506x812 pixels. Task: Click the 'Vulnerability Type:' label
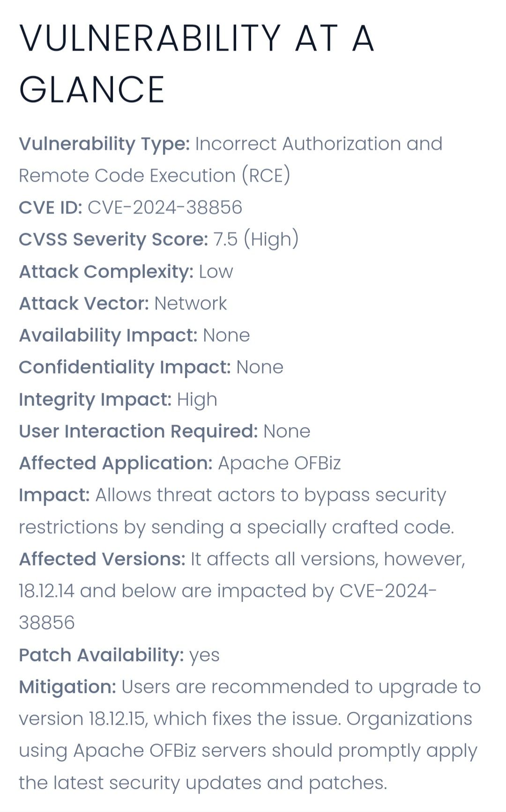(x=104, y=144)
